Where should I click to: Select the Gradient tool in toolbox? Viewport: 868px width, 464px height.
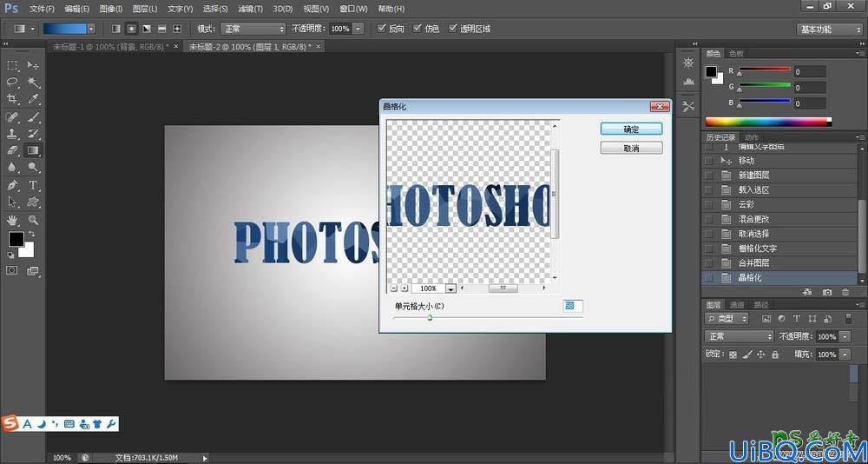pos(33,150)
